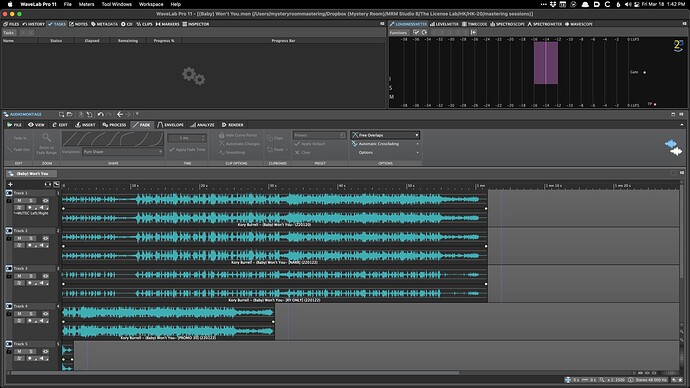Open the Inspector tool window tab
The image size is (690, 388).
point(196,24)
